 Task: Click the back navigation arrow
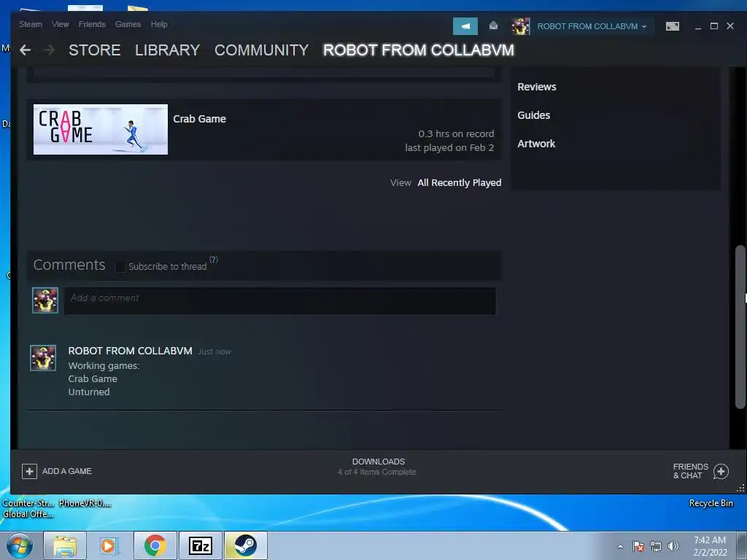coord(26,50)
